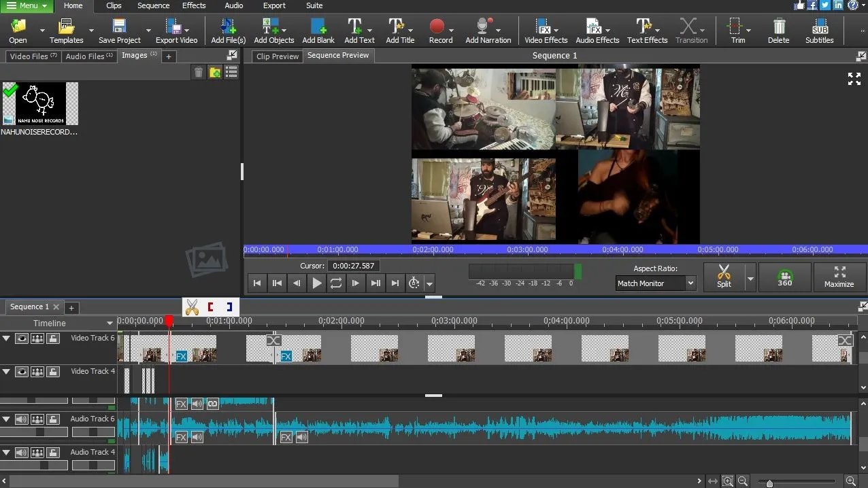Toggle visibility eye of Video Track 4
The width and height of the screenshot is (868, 488).
(x=22, y=372)
